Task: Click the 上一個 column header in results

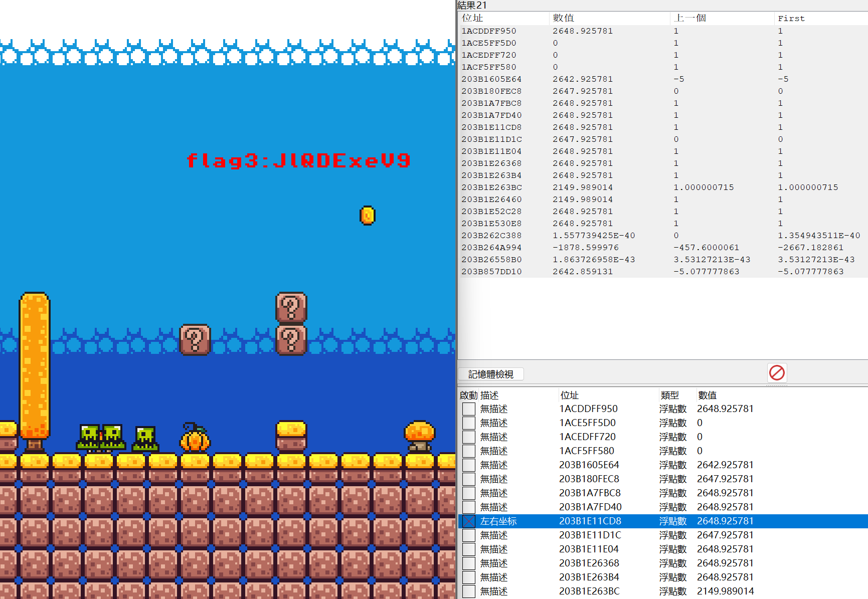Action: point(722,18)
